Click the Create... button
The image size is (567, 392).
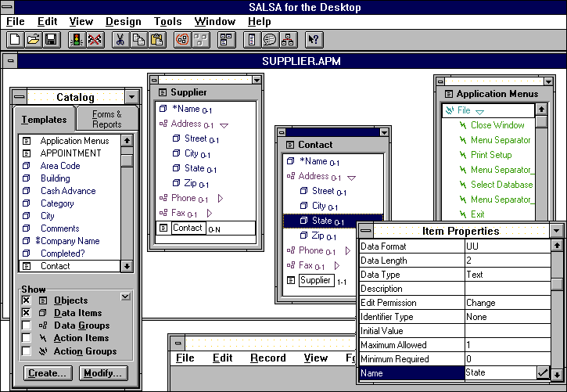[x=48, y=373]
